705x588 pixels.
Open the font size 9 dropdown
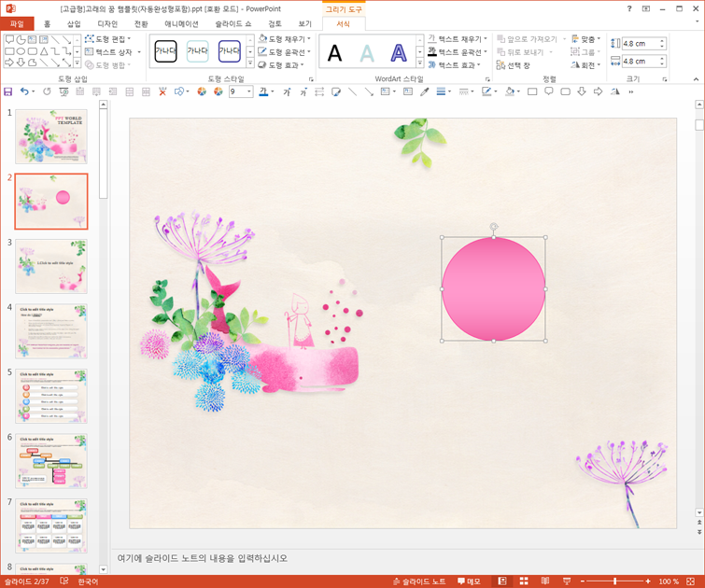click(249, 91)
